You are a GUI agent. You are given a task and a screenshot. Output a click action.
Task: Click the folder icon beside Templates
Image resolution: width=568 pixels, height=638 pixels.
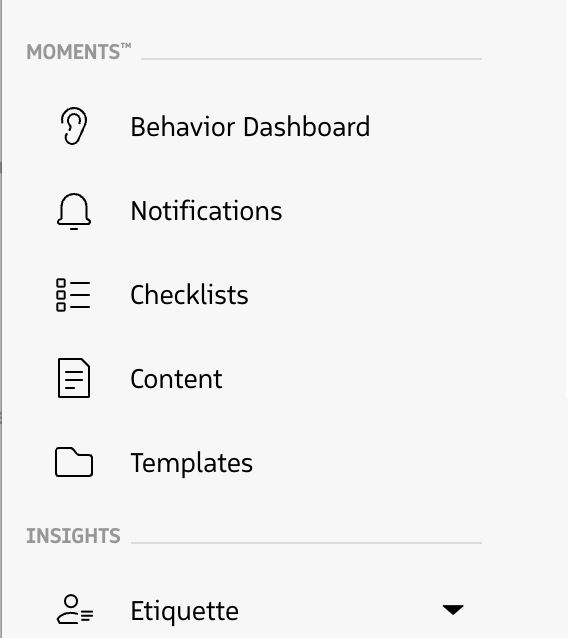point(74,462)
